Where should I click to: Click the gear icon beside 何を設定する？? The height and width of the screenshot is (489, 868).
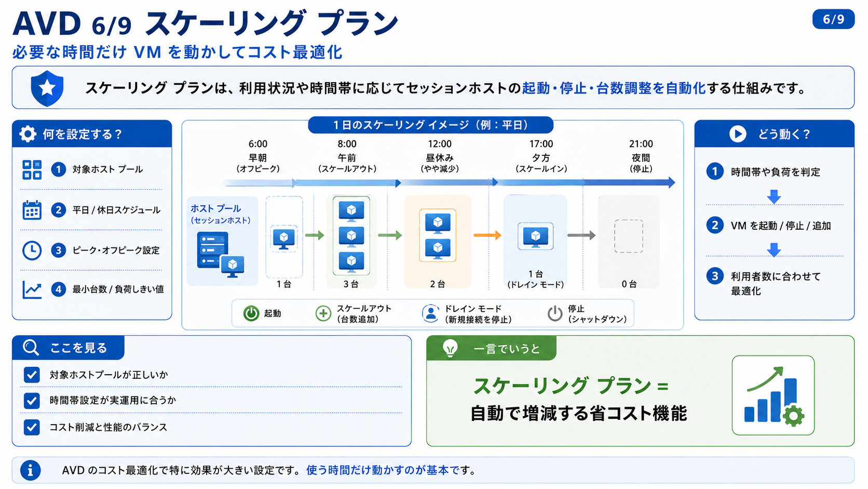(x=28, y=134)
